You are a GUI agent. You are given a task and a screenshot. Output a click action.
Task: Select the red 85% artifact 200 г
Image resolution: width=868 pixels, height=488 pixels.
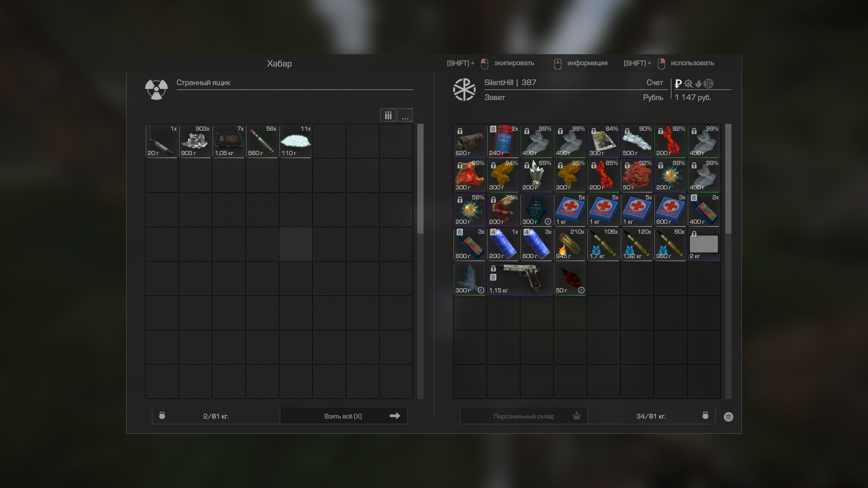604,175
